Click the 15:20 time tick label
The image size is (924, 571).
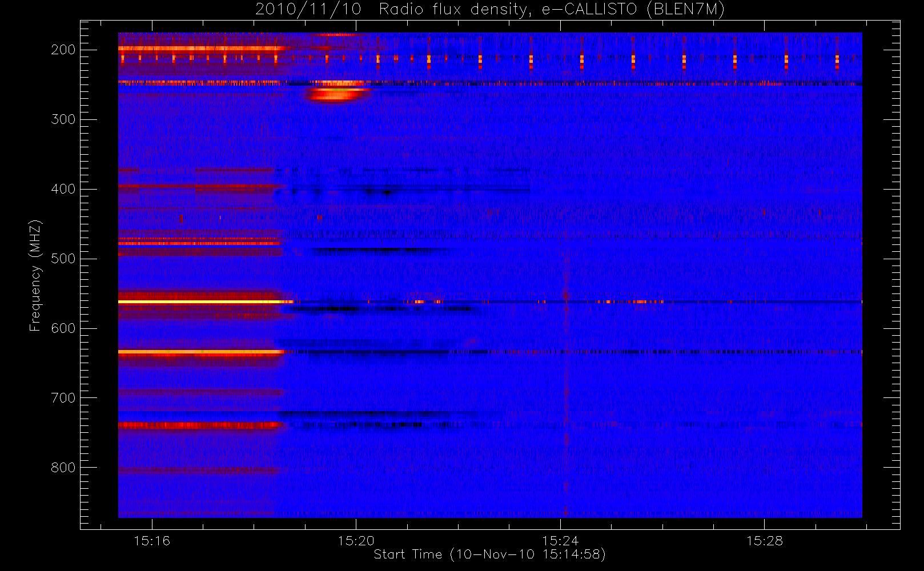pos(356,541)
